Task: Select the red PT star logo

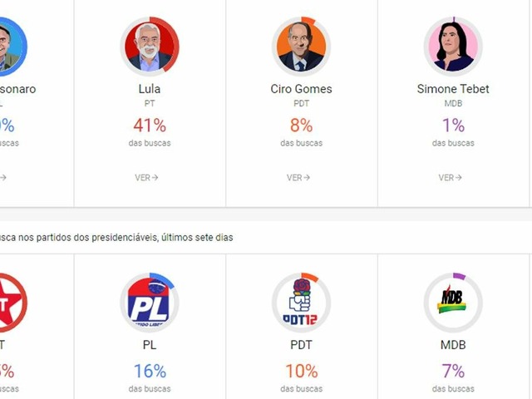Action: (x=10, y=303)
